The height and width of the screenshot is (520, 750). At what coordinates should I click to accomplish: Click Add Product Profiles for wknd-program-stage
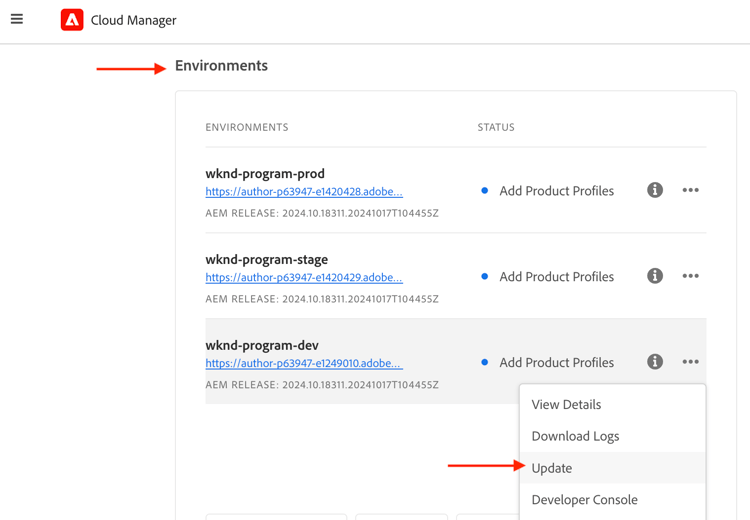pos(556,277)
